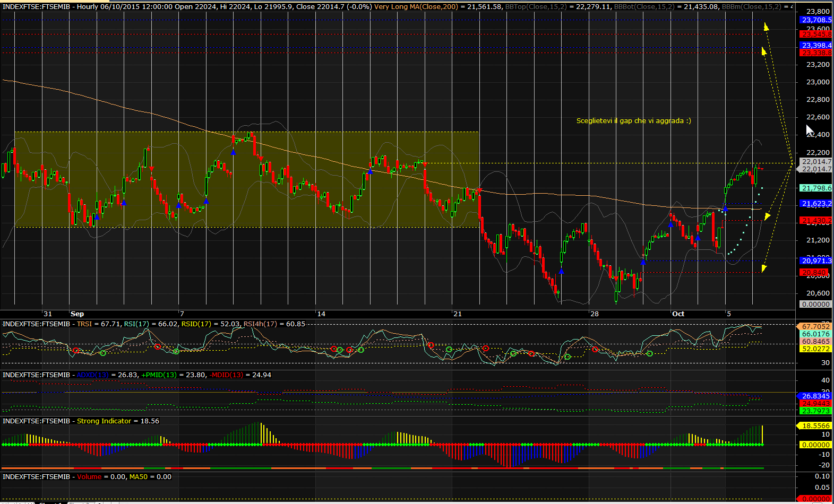Click the Strong Indicator = 18.56 title
Screen dimensions: 834x504
118,421
